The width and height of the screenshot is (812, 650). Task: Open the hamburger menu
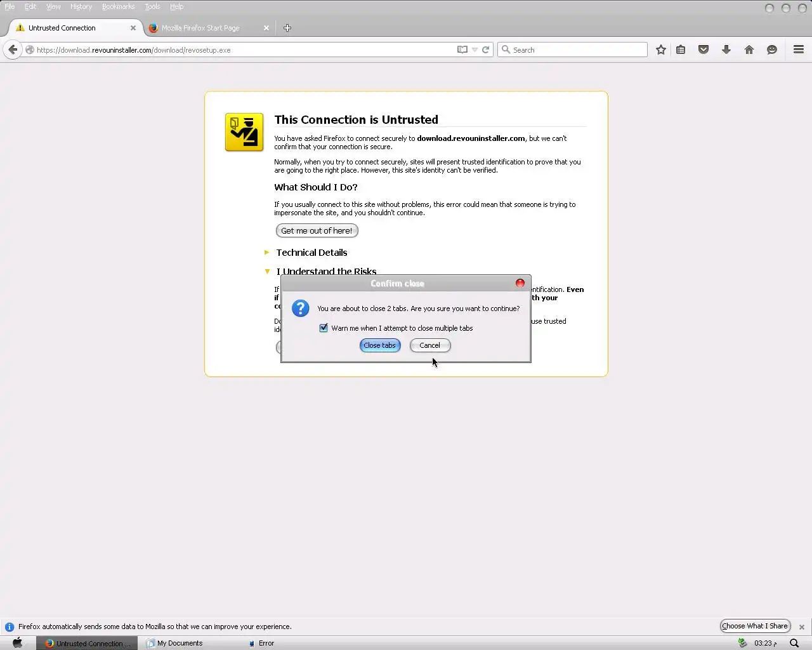click(799, 50)
